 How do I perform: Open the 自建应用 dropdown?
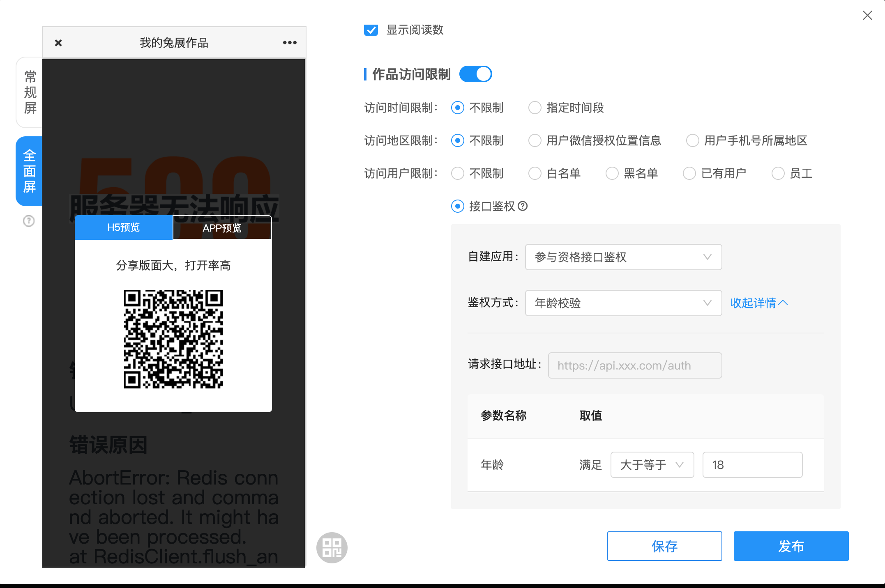pos(623,257)
